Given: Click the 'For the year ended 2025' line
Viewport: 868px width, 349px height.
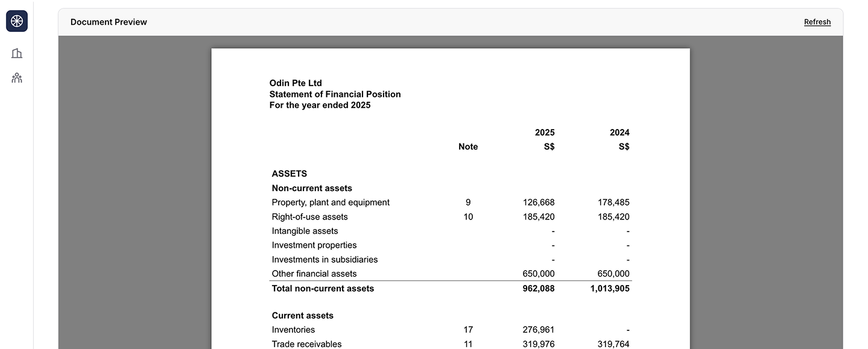Looking at the screenshot, I should click(x=320, y=105).
